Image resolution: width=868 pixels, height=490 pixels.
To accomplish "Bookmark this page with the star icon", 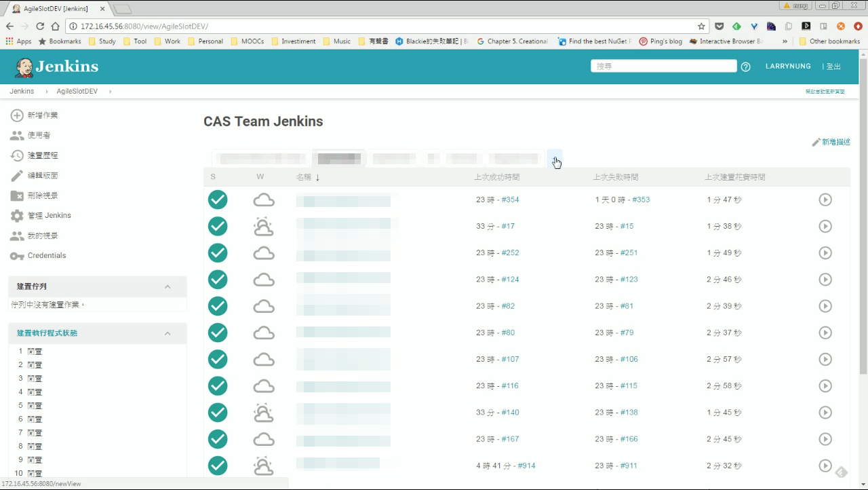I will pyautogui.click(x=701, y=26).
